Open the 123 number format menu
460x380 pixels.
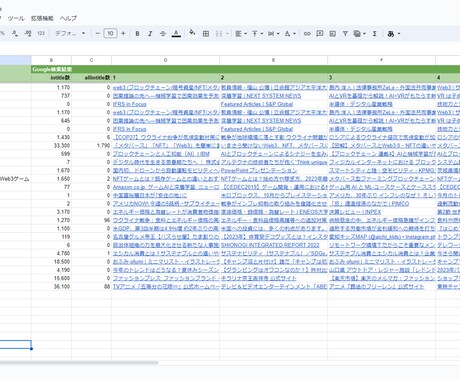point(41,34)
